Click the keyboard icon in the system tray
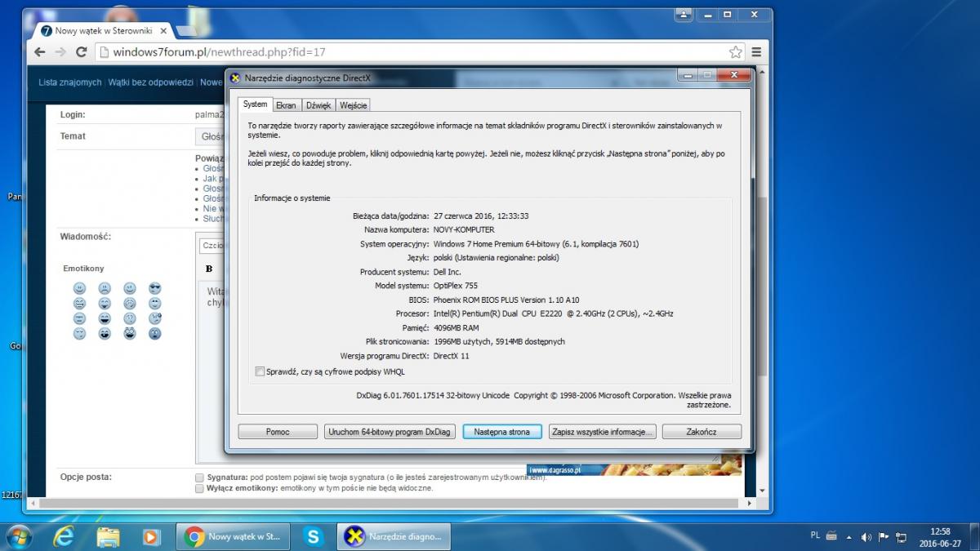This screenshot has width=980, height=551. tap(831, 536)
